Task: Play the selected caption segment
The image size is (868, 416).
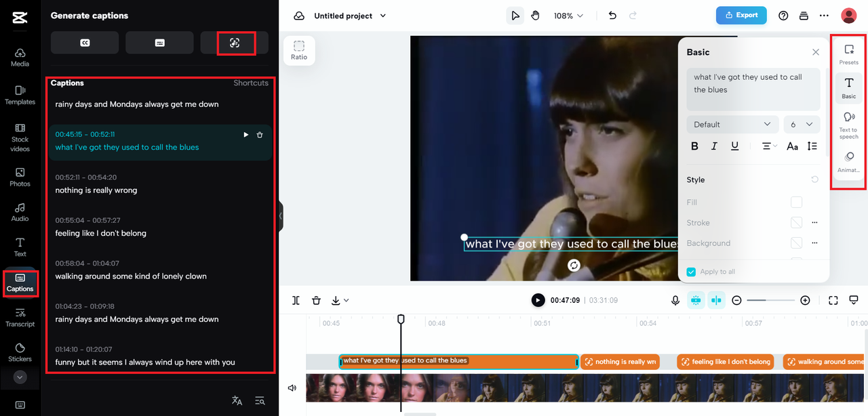Action: tap(246, 135)
